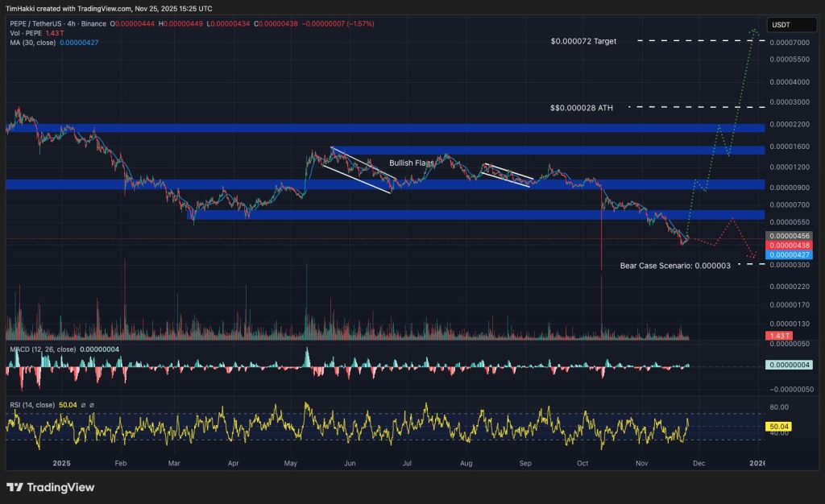
Task: Click the second small circle icon beside RSI value
Action: (x=93, y=404)
